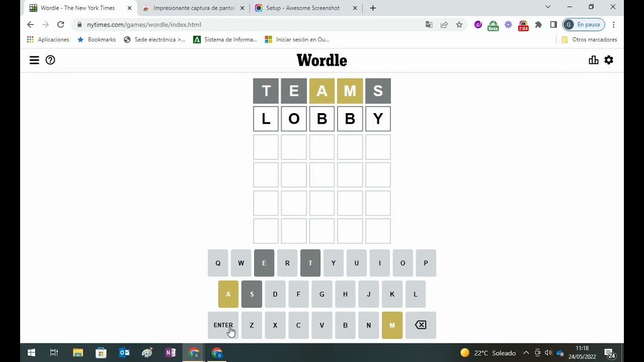Click the W key on Wordle keyboard
Image resolution: width=644 pixels, height=362 pixels.
[241, 263]
